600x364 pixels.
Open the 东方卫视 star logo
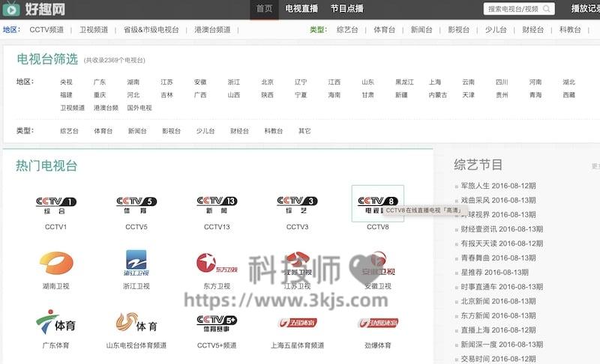click(x=217, y=263)
